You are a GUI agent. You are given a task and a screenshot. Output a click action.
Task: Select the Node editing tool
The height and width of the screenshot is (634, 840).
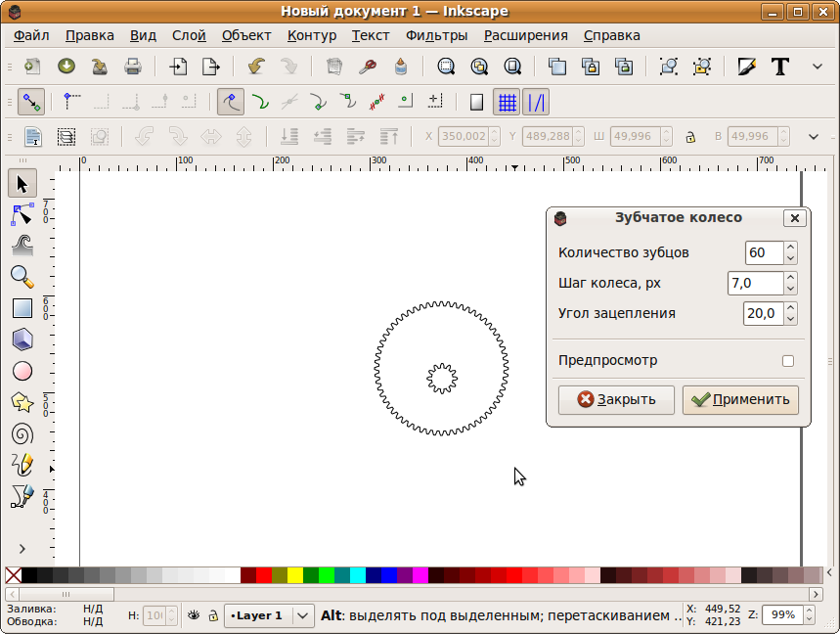point(22,214)
